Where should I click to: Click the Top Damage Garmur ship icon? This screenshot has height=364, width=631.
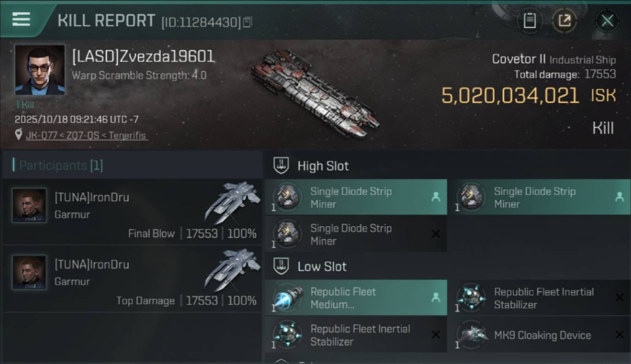(232, 270)
